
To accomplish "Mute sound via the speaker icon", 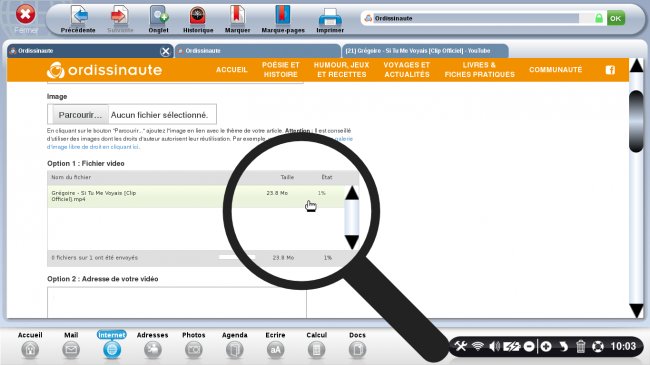I will pos(494,346).
